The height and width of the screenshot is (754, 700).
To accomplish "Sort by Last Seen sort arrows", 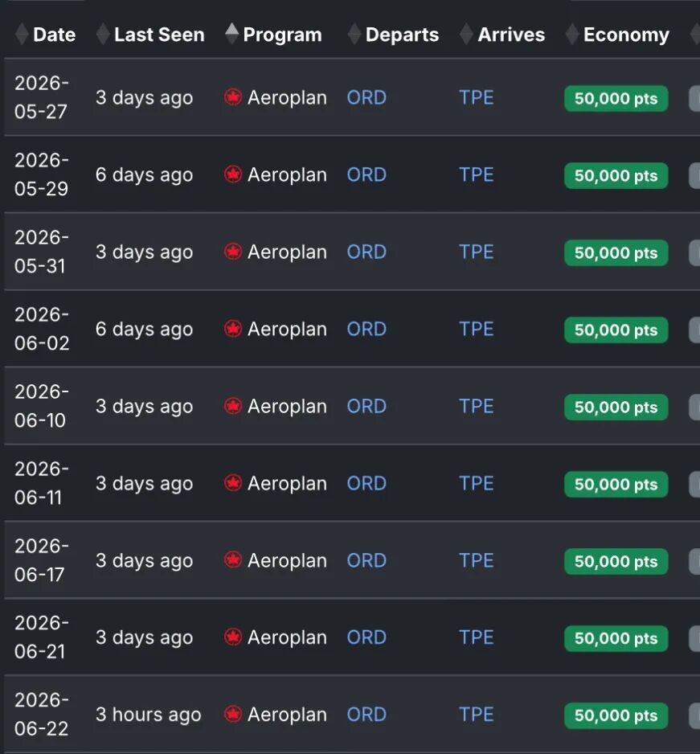I will (103, 35).
